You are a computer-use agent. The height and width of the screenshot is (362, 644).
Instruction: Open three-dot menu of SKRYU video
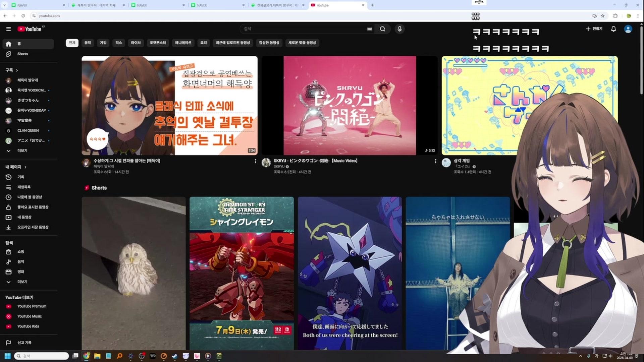tap(435, 161)
